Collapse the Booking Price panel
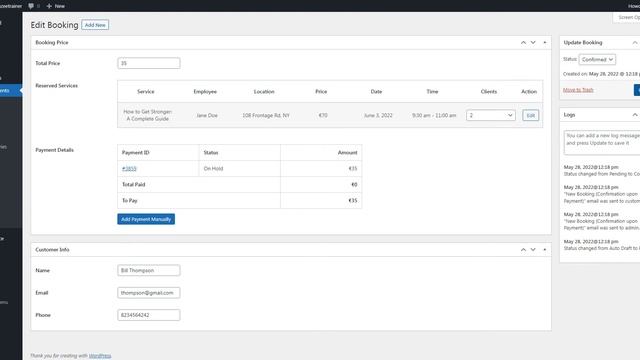Image resolution: width=640 pixels, height=360 pixels. (x=544, y=42)
